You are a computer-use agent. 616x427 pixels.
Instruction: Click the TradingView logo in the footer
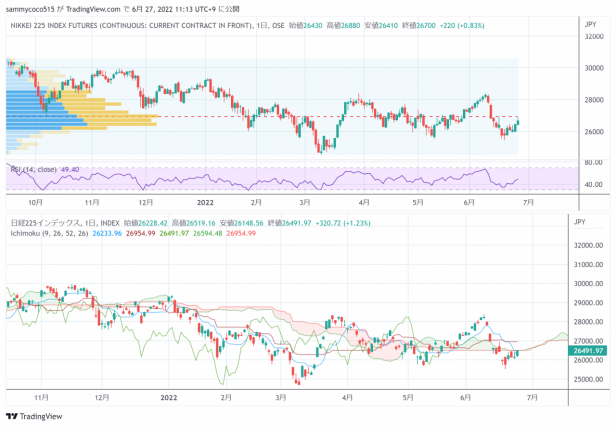pyautogui.click(x=34, y=416)
